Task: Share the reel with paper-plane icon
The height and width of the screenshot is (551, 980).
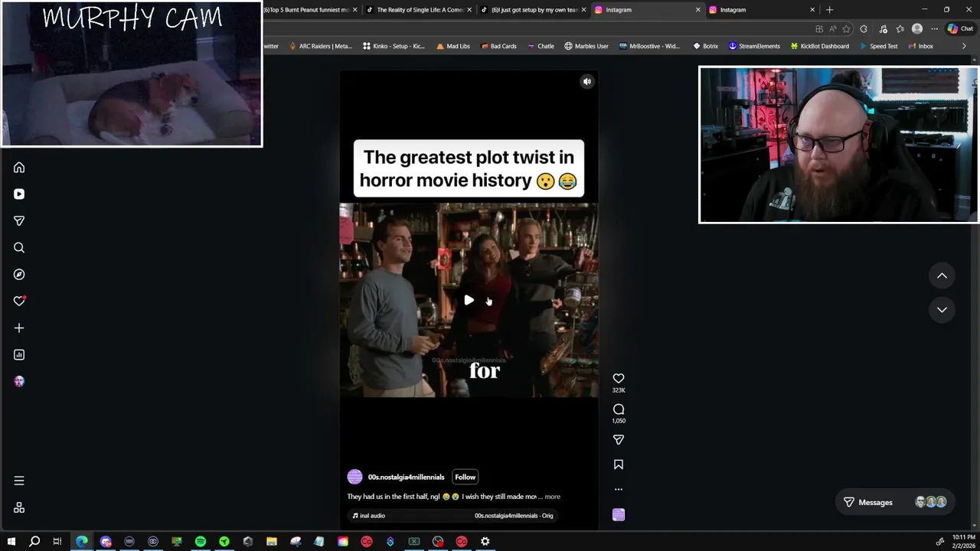Action: [x=619, y=440]
